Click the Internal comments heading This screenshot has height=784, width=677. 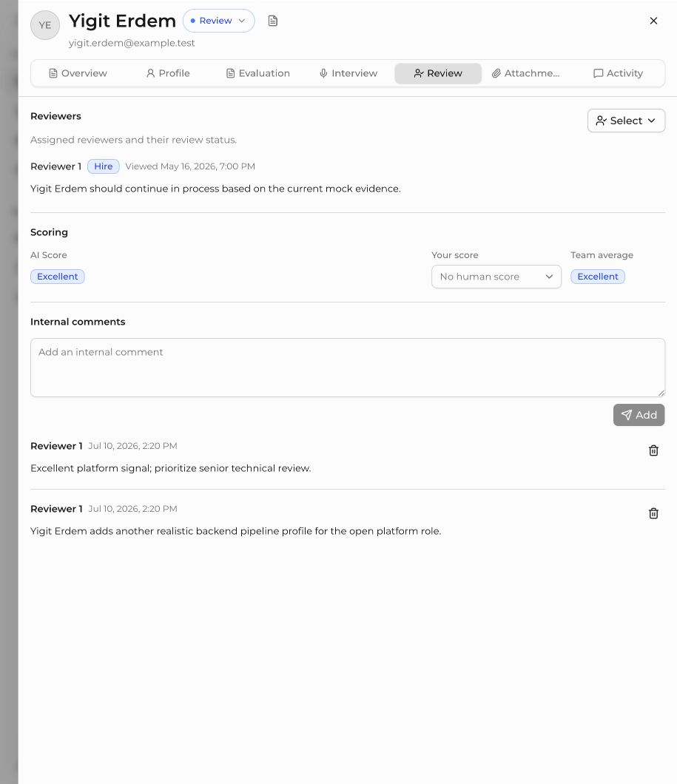pyautogui.click(x=78, y=322)
